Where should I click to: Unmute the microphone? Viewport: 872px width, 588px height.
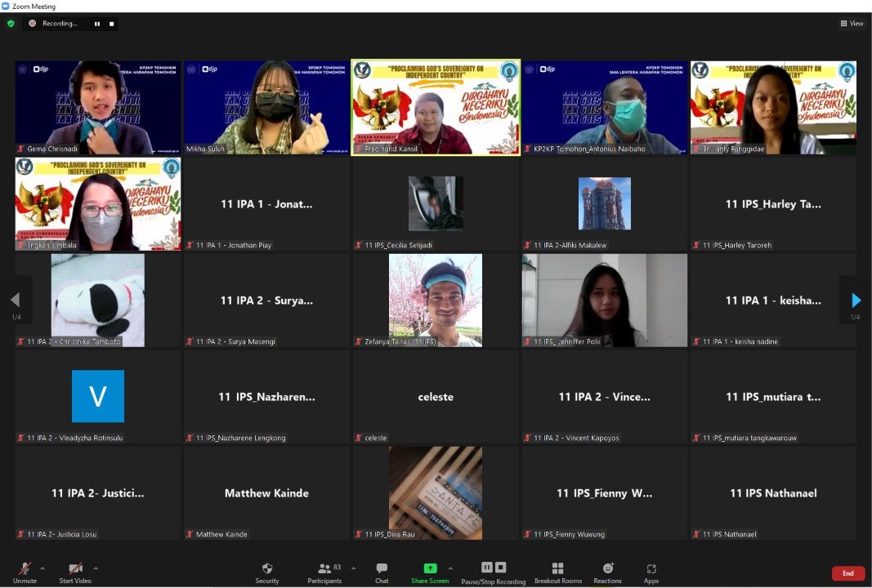pyautogui.click(x=25, y=572)
